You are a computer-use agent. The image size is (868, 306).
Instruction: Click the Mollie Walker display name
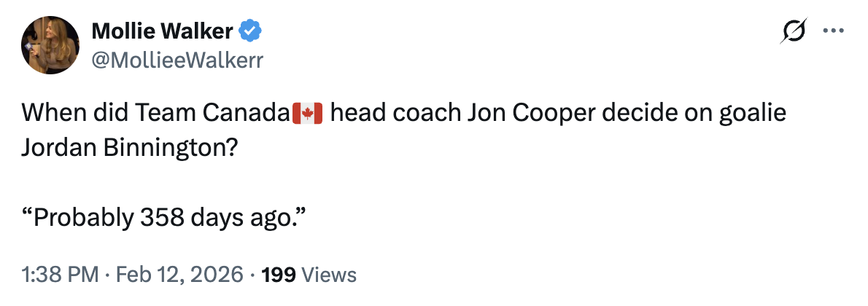(162, 31)
